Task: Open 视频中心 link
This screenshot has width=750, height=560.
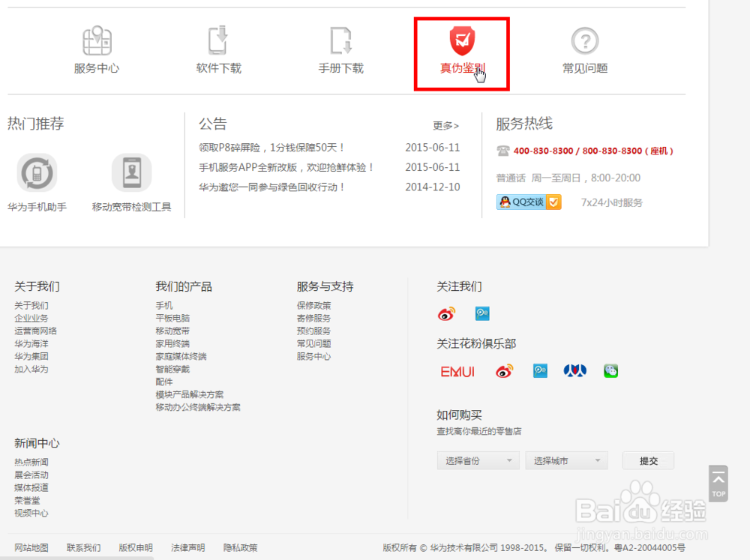Action: (31, 513)
